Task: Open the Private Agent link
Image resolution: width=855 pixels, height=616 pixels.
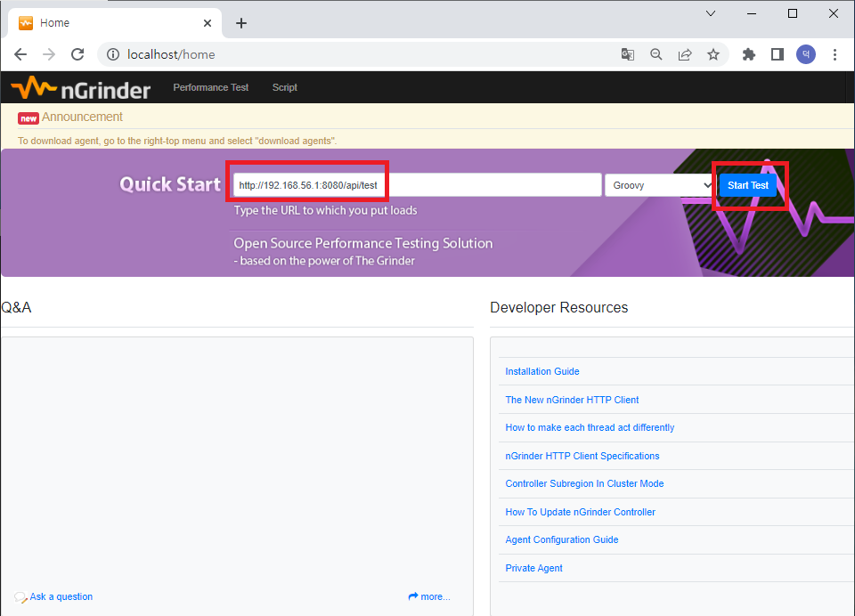Action: 533,568
